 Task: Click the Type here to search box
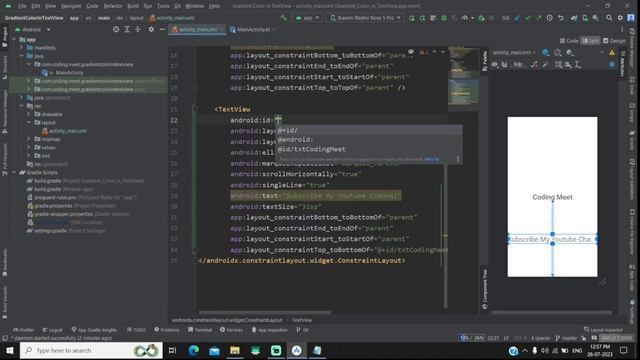coord(91,350)
